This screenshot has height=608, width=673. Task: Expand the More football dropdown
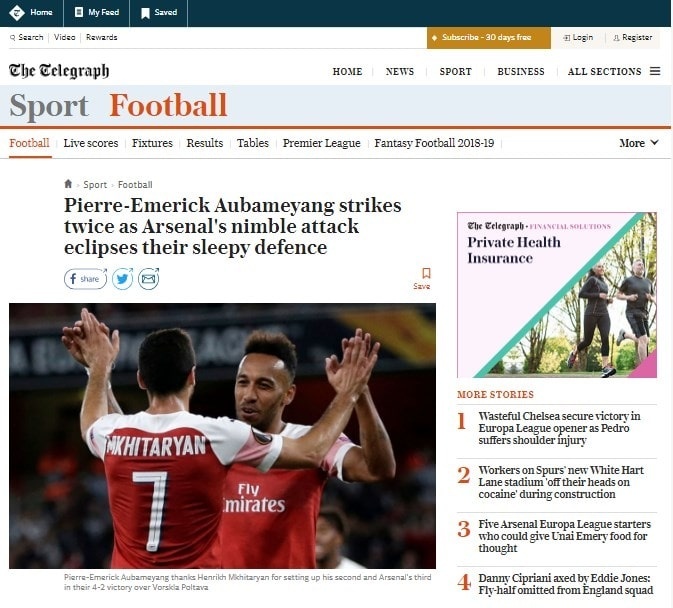[639, 143]
